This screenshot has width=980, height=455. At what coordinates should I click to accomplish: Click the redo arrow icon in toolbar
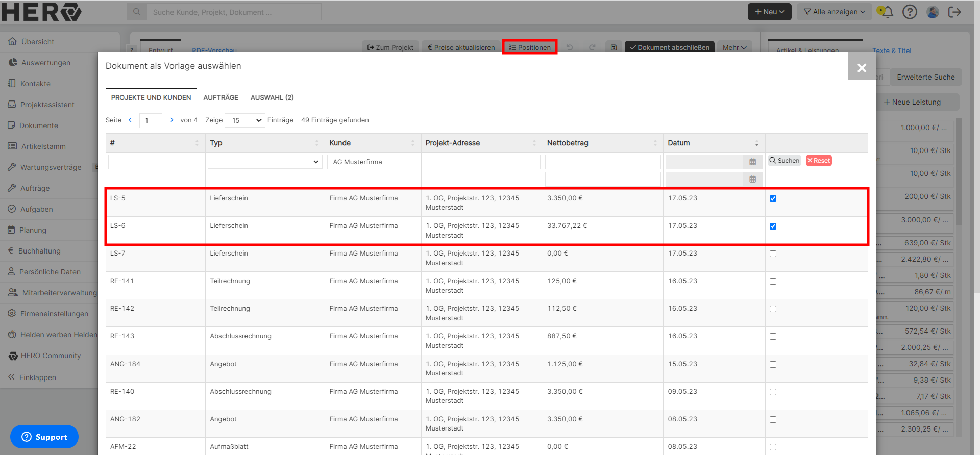(x=592, y=47)
